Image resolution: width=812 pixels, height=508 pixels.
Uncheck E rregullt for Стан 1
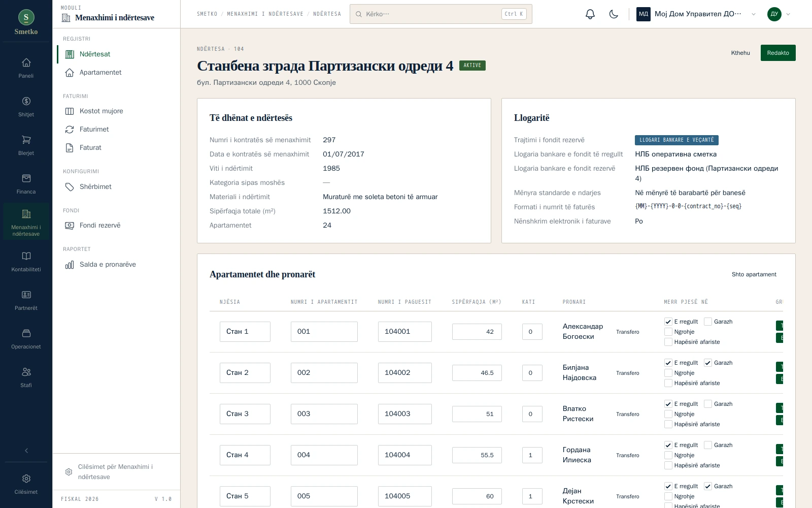click(x=668, y=322)
